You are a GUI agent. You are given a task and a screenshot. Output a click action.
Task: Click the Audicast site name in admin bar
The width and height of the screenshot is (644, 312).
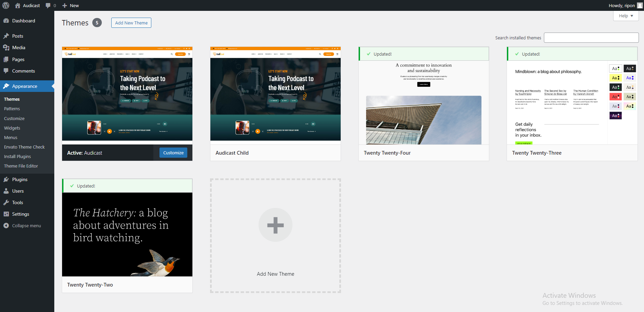(31, 5)
